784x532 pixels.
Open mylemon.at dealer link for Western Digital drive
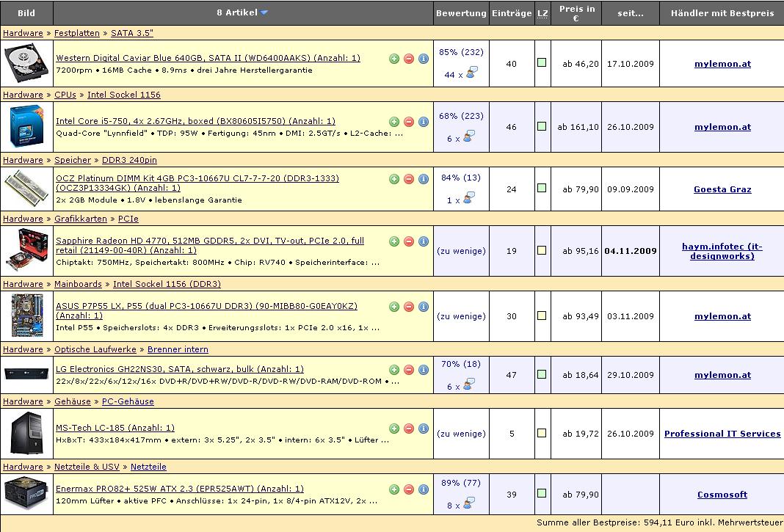point(722,64)
